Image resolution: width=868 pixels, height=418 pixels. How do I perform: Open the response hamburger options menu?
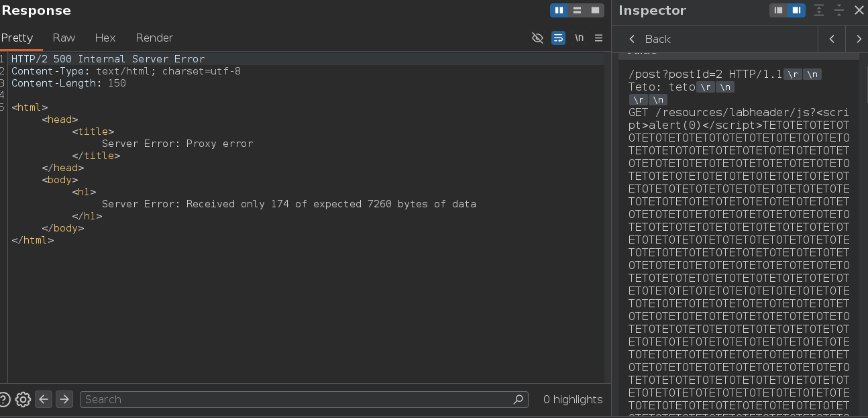(598, 38)
